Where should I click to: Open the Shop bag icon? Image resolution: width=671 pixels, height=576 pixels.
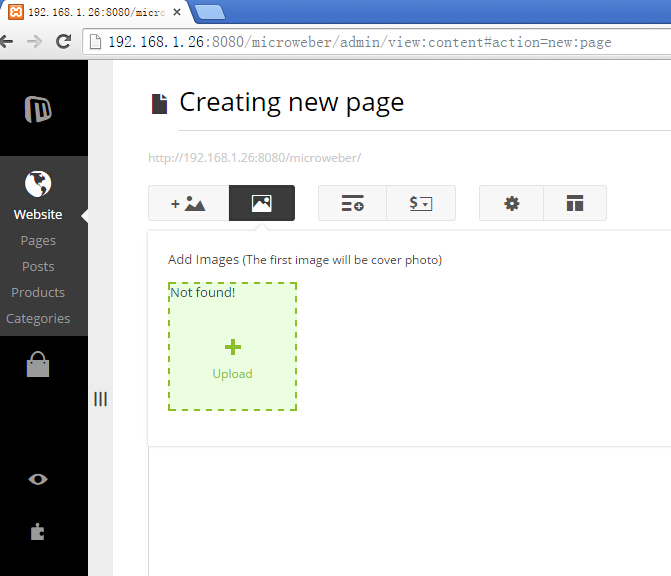point(38,365)
